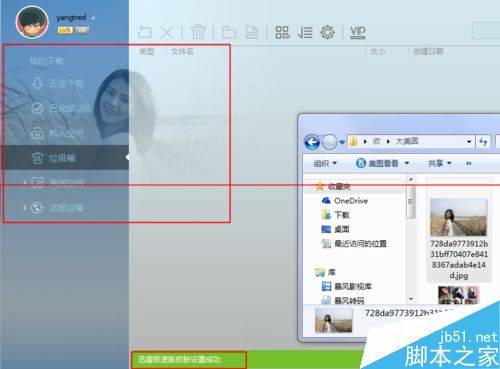Click navigation pane scrollbar up arrow
Viewport: 500px width, 369px height.
(x=411, y=179)
